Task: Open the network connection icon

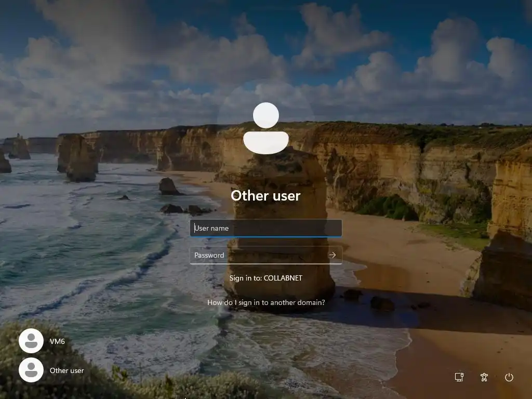Action: pos(459,377)
